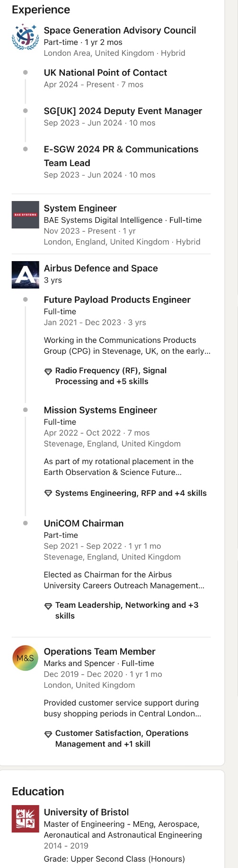The image size is (238, 868).
Task: Click the Marks and Spencer M&S logo
Action: point(25,658)
